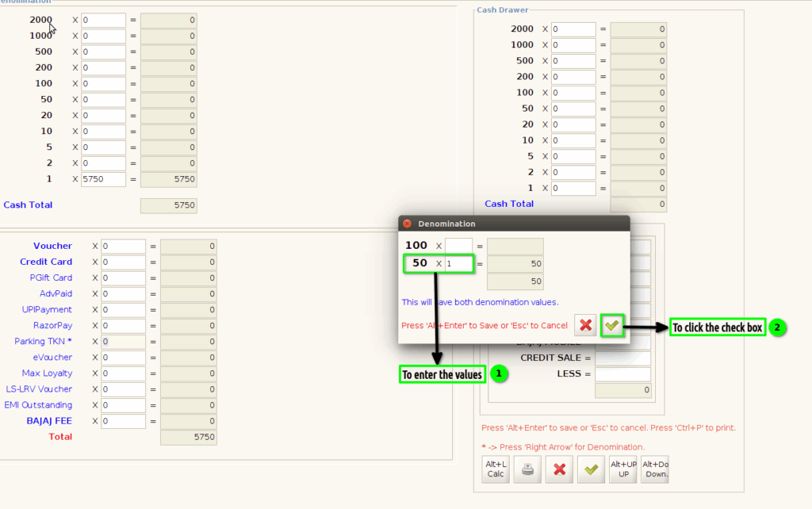Click the 'Voucher' label
Viewport: 812px width, 509px height.
(x=53, y=246)
